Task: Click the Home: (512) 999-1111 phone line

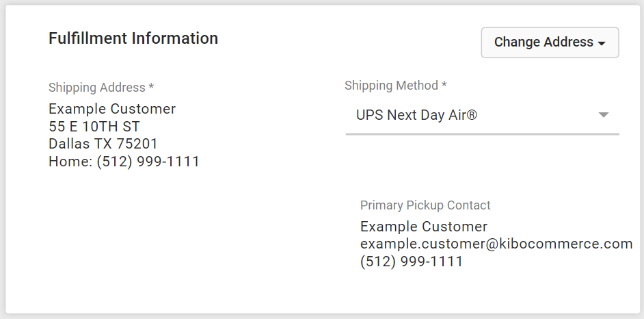Action: point(124,162)
